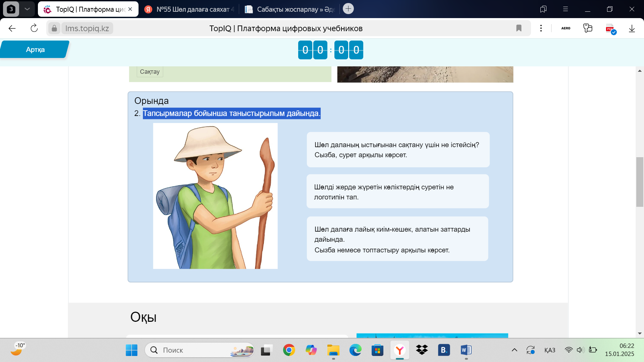Click the PDF extension icon
This screenshot has height=362, width=644.
610,29
